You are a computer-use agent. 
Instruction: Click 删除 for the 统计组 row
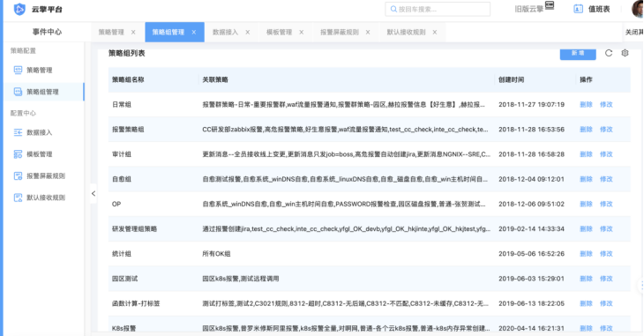[586, 254]
